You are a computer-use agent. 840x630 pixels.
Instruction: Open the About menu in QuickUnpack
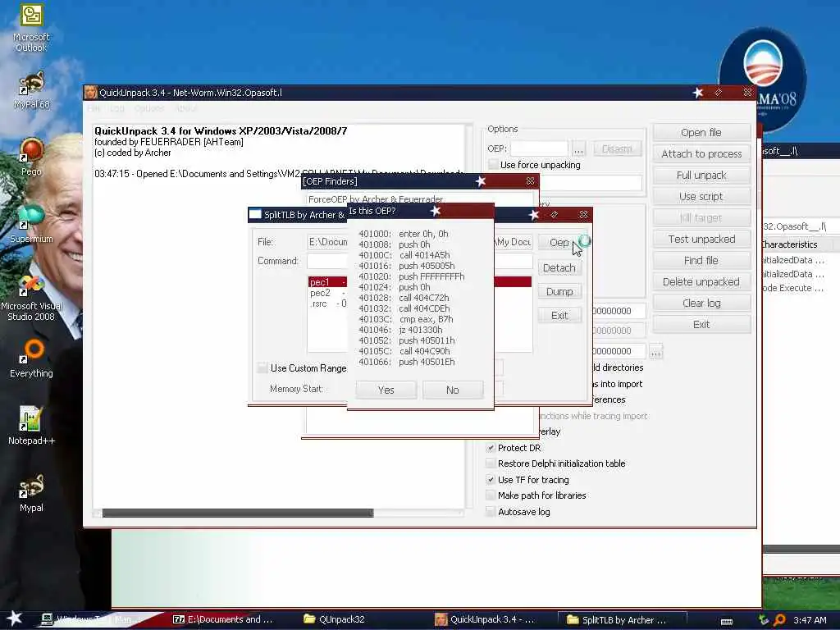pyautogui.click(x=186, y=108)
